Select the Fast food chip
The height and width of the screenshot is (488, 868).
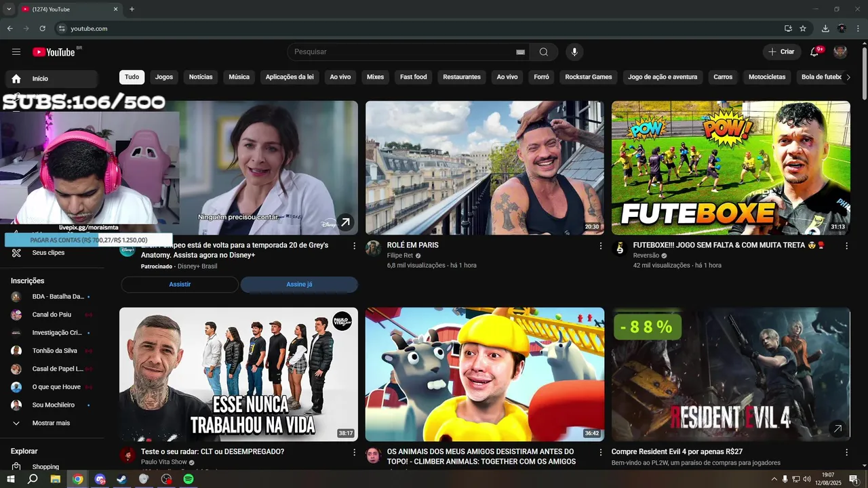click(413, 77)
